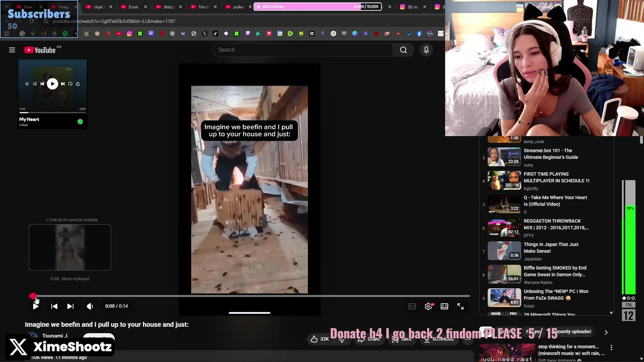Open the Tsunami J. channel link
Screen dimensions: 644x362
55,336
